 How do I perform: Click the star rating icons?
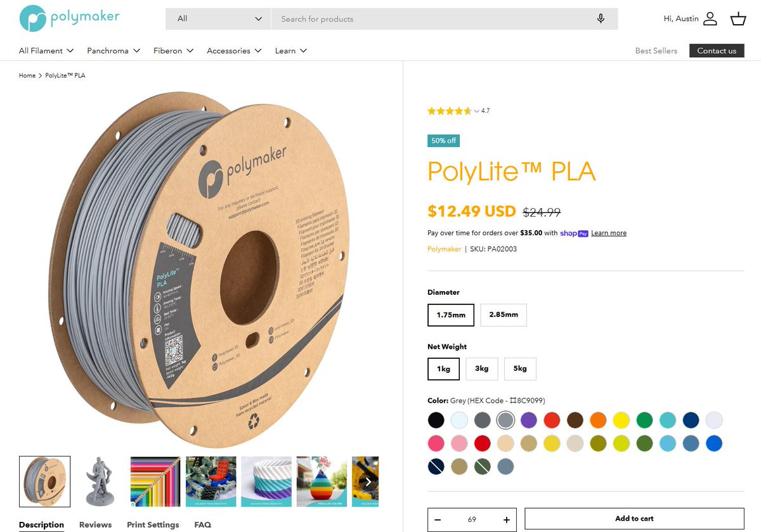pos(450,111)
